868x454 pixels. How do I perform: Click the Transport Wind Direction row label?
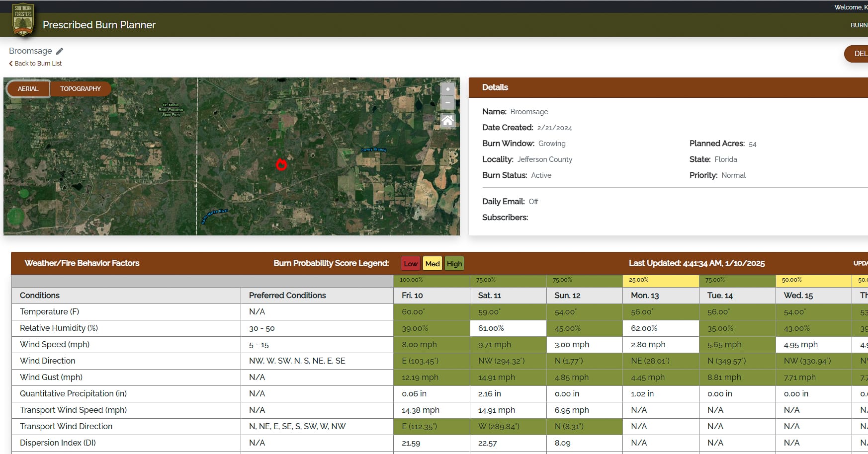point(66,427)
